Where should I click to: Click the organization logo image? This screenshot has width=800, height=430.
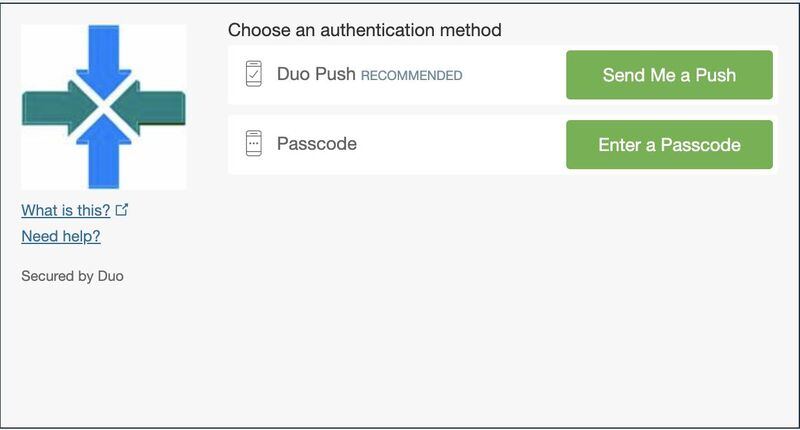tap(104, 107)
